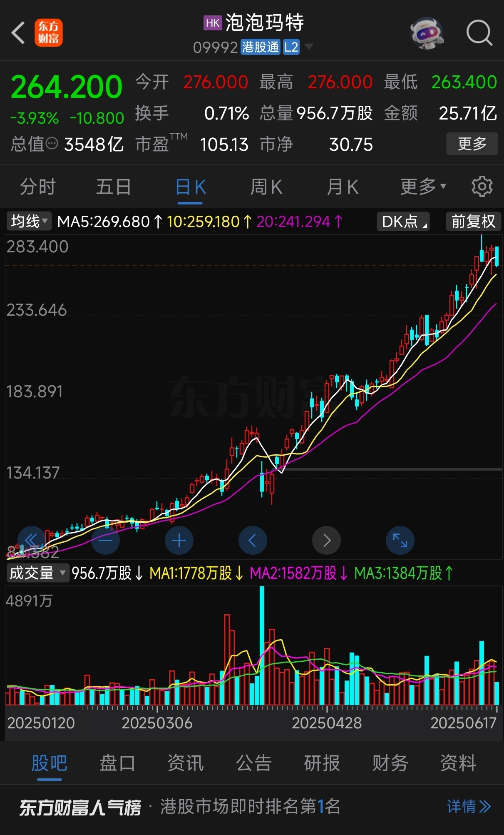
Task: Open the 研报 bottom tab
Action: tap(322, 763)
